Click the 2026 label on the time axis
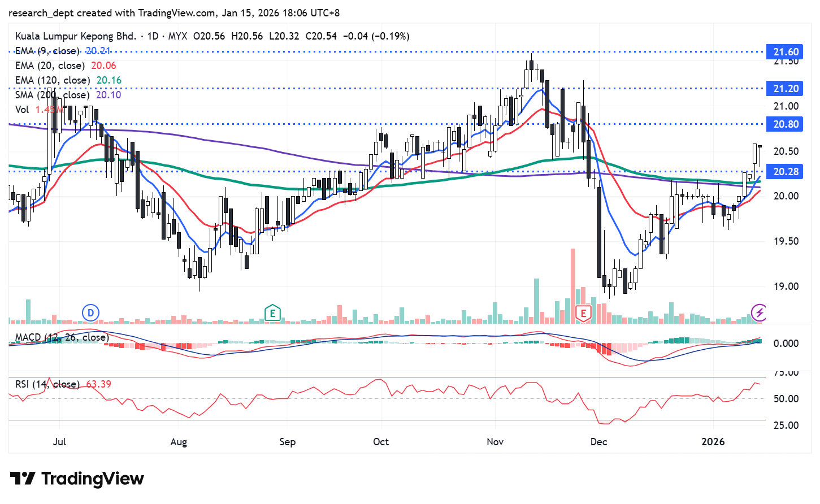The width and height of the screenshot is (820, 504). point(713,442)
